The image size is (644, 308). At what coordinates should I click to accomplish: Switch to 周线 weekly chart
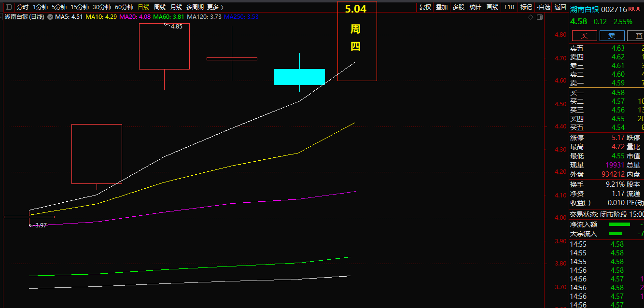tap(160, 7)
